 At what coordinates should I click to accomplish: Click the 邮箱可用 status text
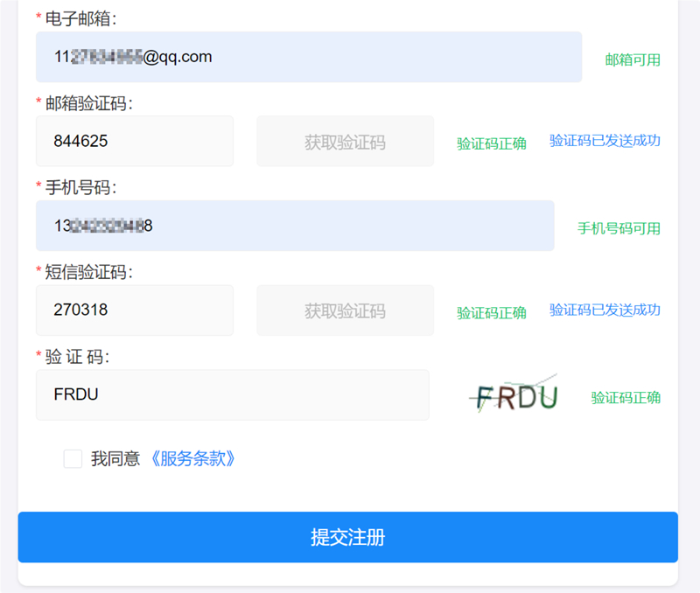pos(633,59)
